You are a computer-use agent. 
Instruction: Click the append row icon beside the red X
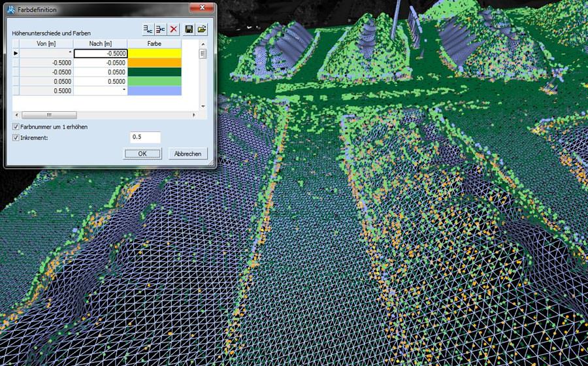coord(161,29)
